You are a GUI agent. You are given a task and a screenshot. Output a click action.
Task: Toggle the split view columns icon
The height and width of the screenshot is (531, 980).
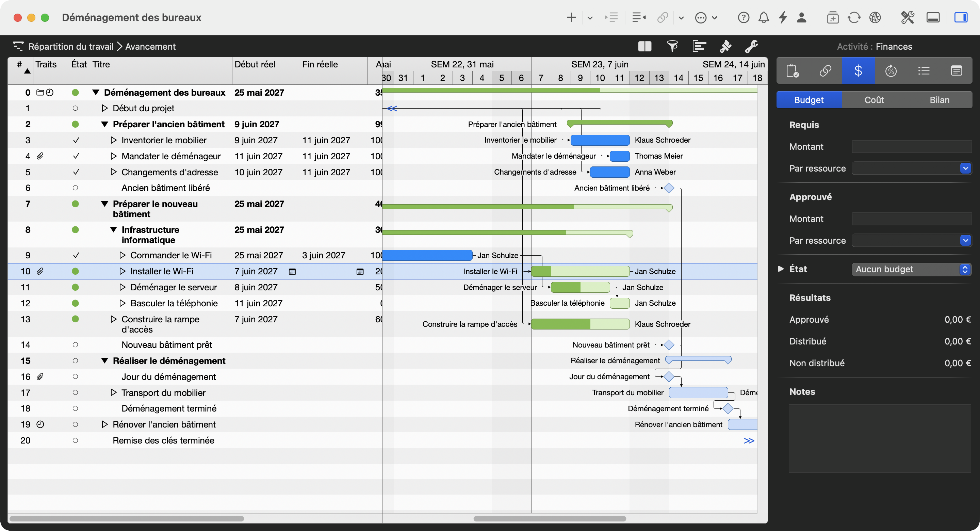click(x=645, y=46)
